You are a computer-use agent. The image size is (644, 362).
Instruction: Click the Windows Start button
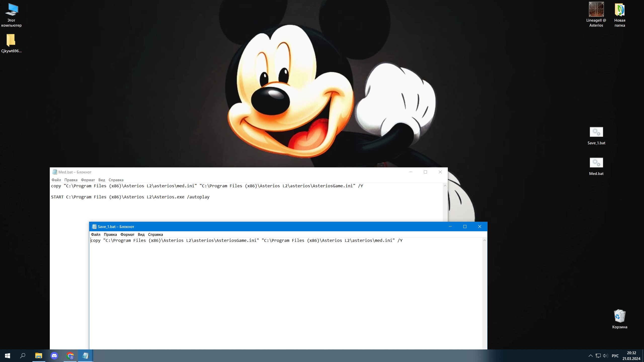click(x=8, y=356)
